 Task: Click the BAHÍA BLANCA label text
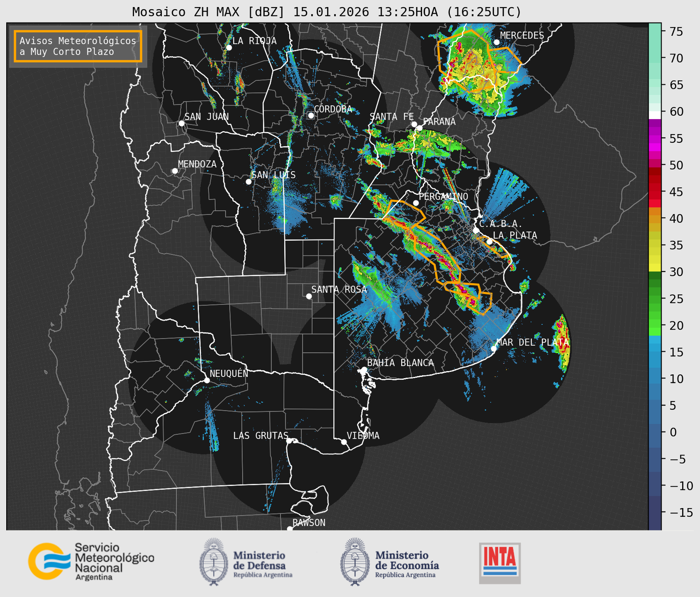400,363
